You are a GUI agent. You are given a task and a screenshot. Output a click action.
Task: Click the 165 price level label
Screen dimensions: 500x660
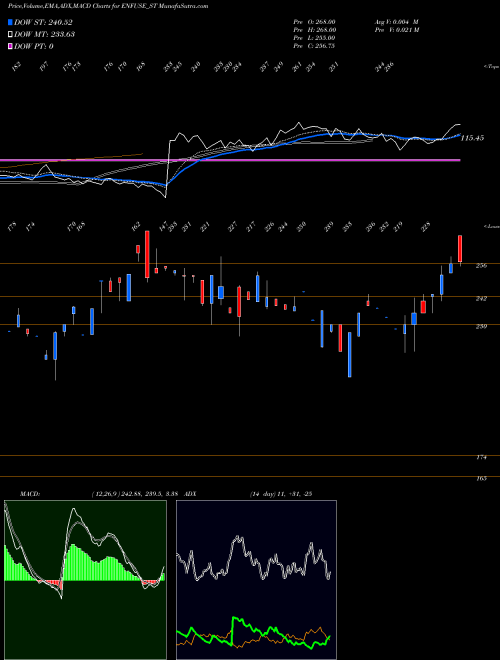481,479
